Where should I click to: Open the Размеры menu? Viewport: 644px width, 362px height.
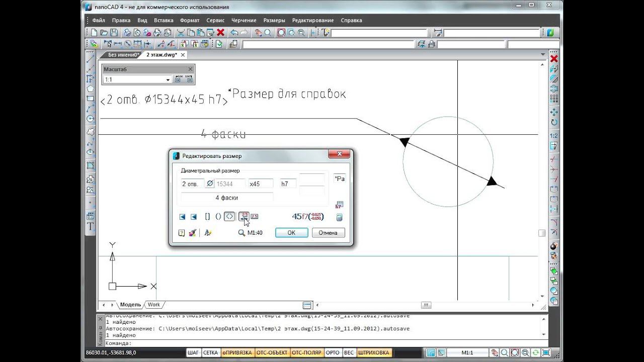click(x=274, y=21)
